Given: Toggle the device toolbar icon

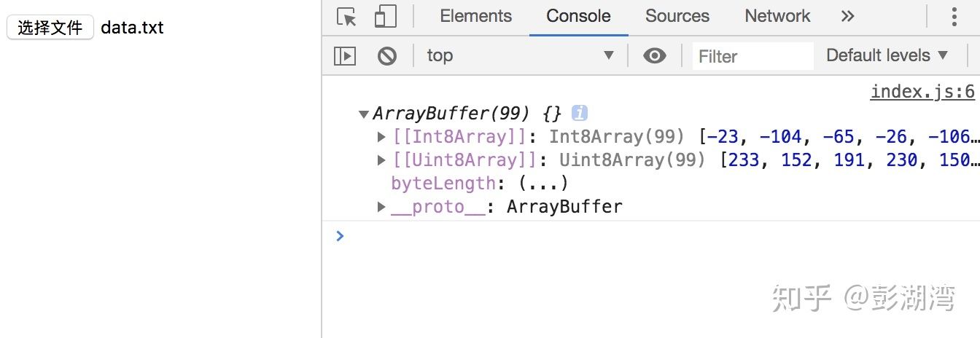Looking at the screenshot, I should click(384, 17).
